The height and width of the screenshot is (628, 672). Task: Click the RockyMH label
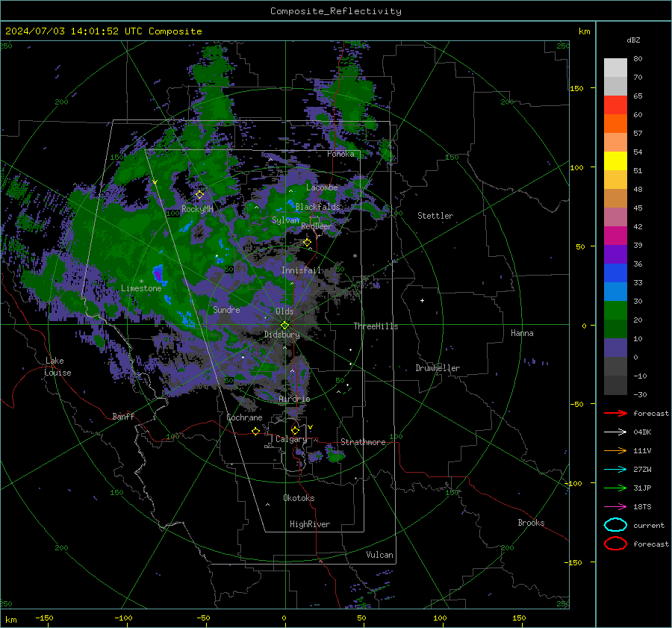[197, 209]
